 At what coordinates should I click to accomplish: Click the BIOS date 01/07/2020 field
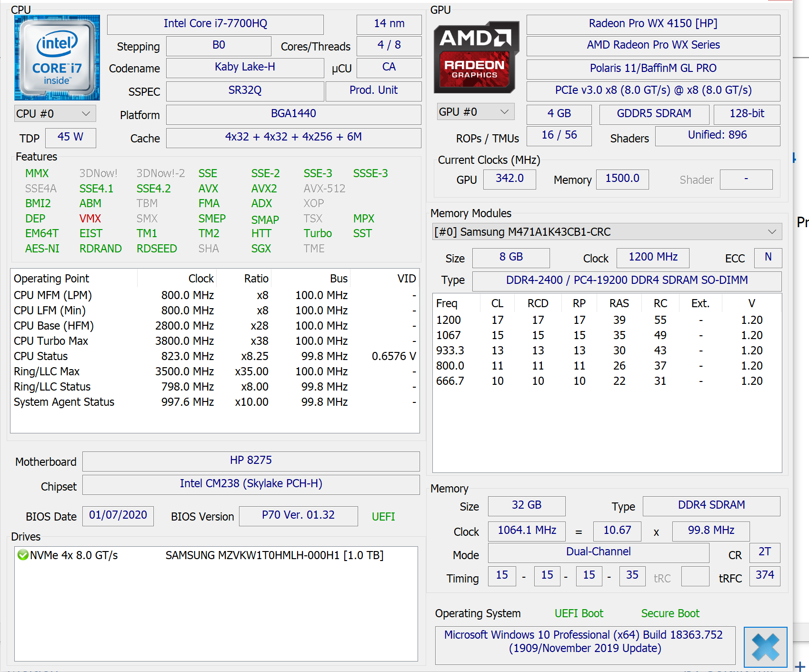[x=118, y=515]
